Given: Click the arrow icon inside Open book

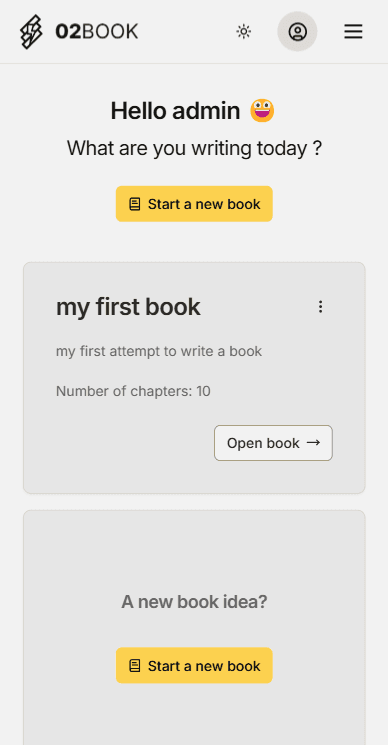Looking at the screenshot, I should (313, 443).
